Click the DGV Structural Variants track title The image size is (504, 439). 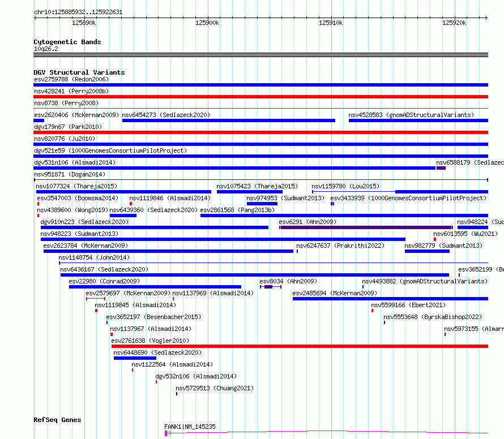pos(79,72)
